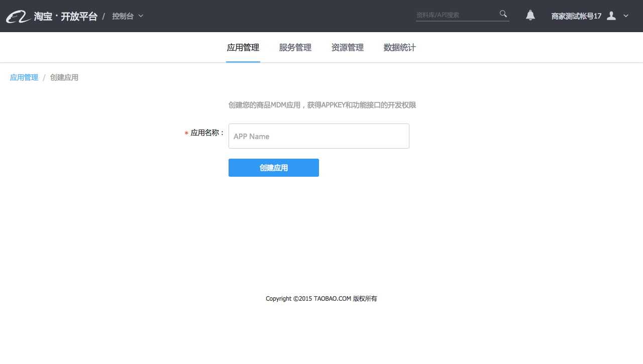Click the 商家测试帐号17 account name
Viewport: 643px width, 364px height.
coord(577,16)
